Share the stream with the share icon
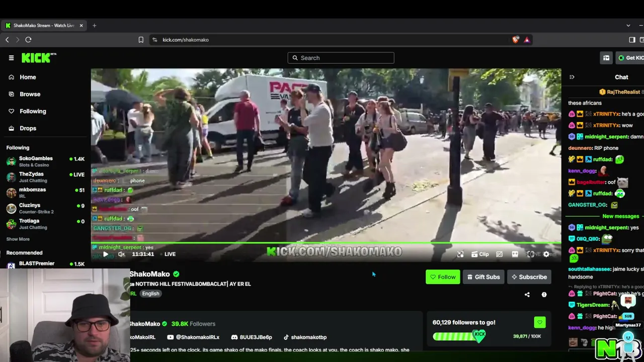The height and width of the screenshot is (362, 644). pos(527,295)
